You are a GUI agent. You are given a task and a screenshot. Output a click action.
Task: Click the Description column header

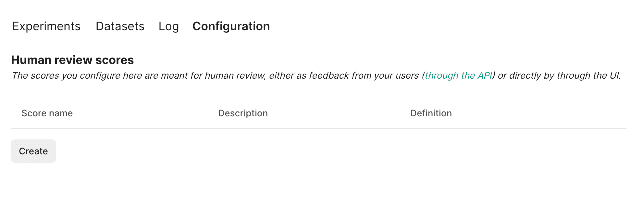[x=243, y=113]
